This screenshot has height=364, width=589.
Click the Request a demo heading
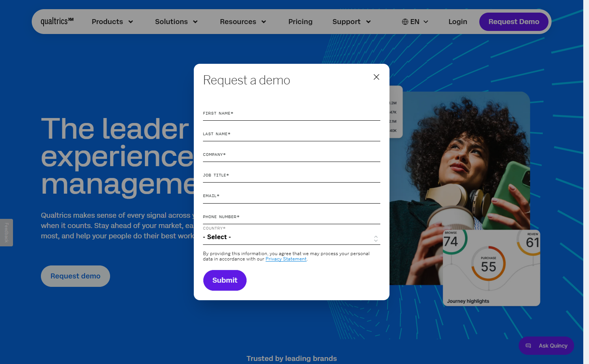pos(247,80)
